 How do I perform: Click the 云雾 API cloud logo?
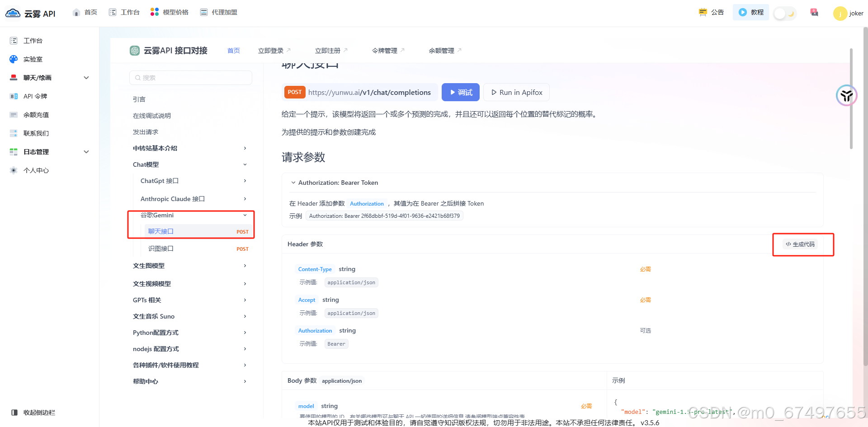coord(13,13)
